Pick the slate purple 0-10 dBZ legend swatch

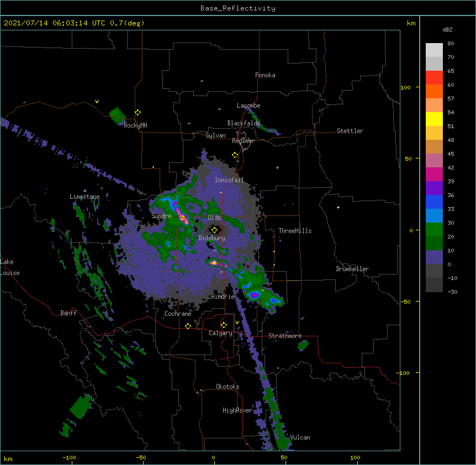click(x=434, y=257)
